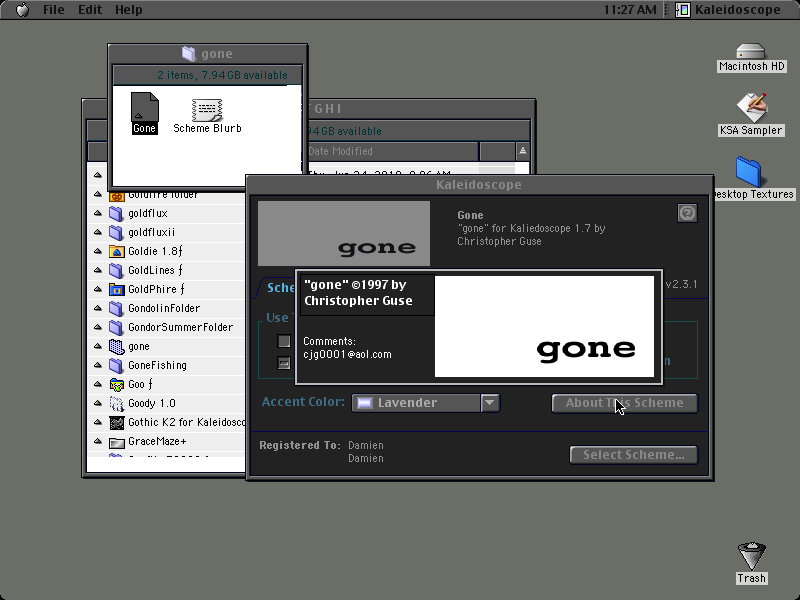This screenshot has width=800, height=600.
Task: Expand the GraceMaze+ row
Action: tap(98, 442)
